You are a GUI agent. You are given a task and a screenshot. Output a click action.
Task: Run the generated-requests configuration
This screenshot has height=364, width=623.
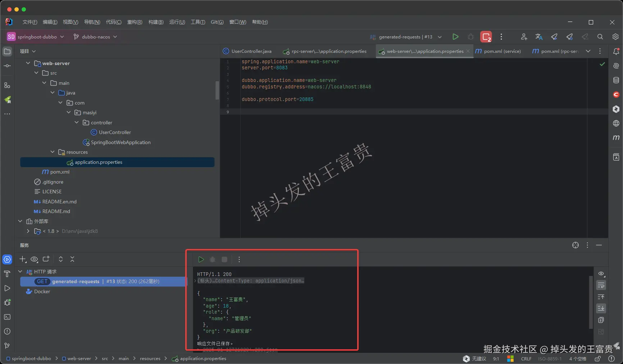pos(455,37)
